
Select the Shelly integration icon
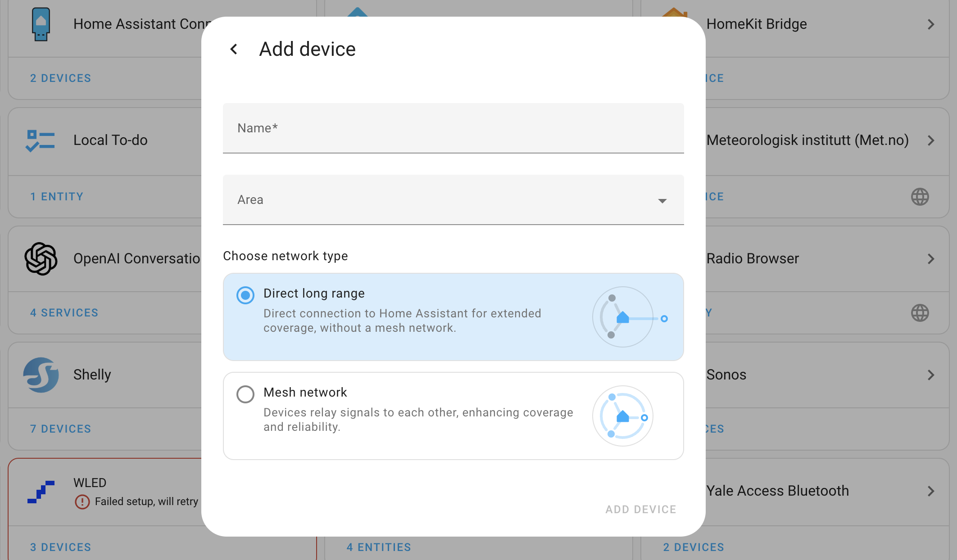[40, 375]
